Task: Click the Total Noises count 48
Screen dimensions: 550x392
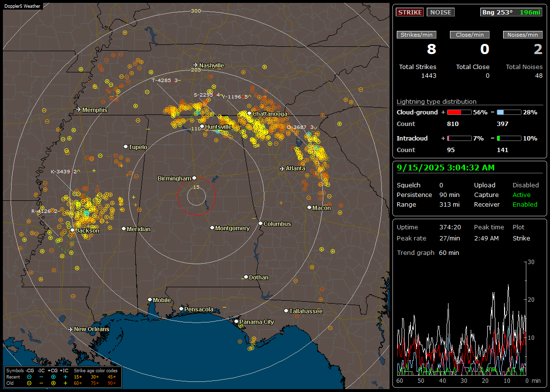Action: click(x=539, y=76)
